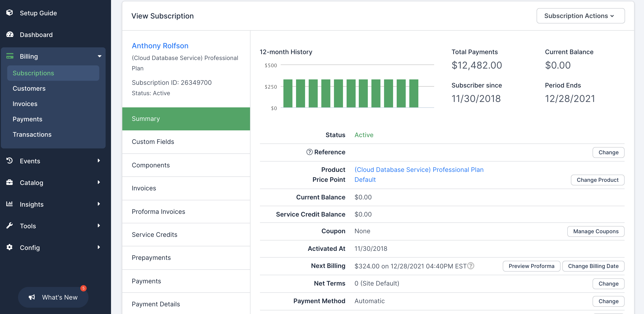Collapse the Billing menu arrow
The width and height of the screenshot is (644, 314).
(100, 56)
